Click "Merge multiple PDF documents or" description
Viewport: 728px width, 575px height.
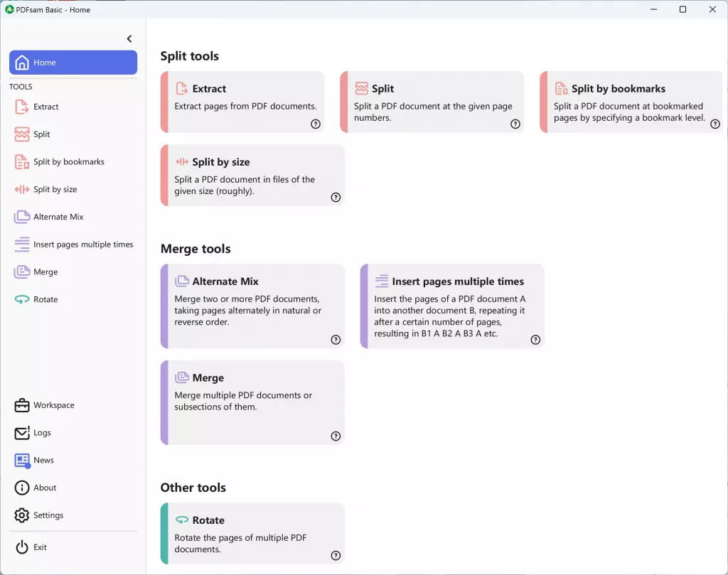click(243, 395)
